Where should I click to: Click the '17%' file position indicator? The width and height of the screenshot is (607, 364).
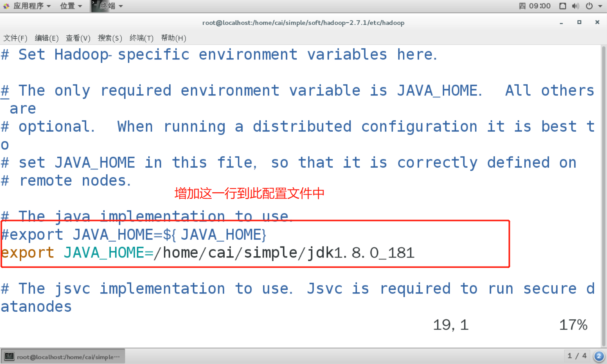(573, 325)
